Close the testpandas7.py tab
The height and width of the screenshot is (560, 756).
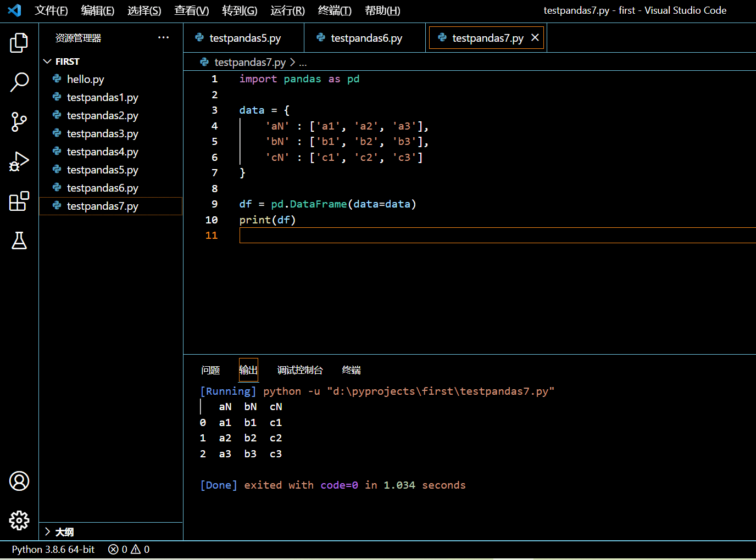[x=535, y=37]
